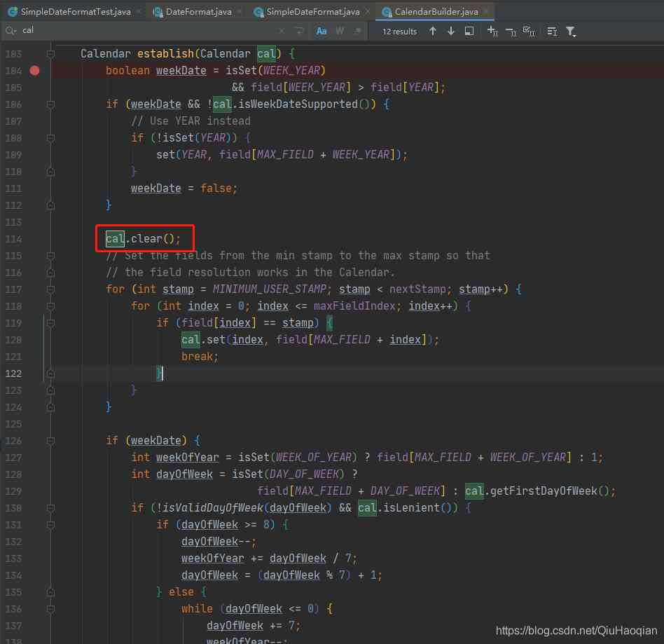Add selection for next occurrence icon
The width and height of the screenshot is (664, 644).
tap(492, 31)
